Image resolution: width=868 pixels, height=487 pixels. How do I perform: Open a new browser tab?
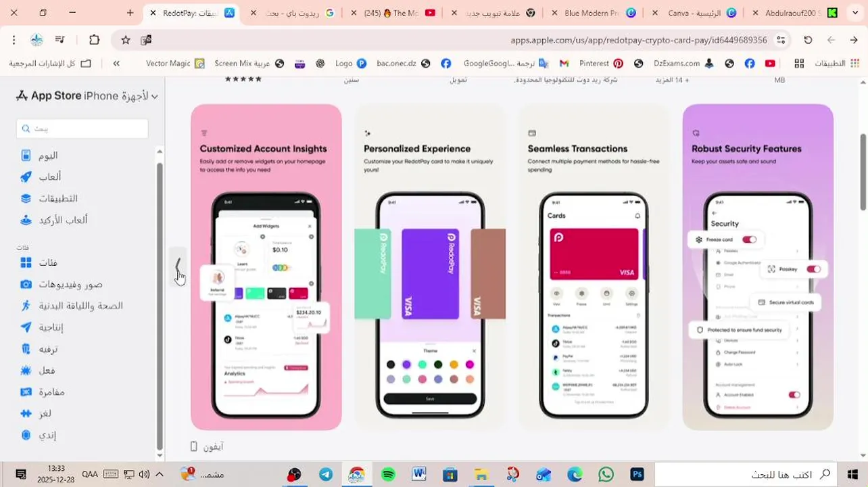pyautogui.click(x=130, y=13)
